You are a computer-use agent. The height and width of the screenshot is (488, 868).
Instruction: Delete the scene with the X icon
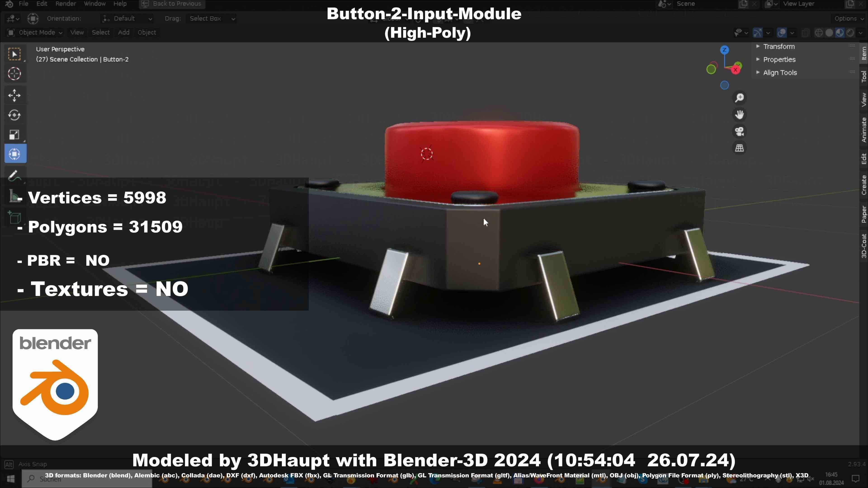(754, 4)
